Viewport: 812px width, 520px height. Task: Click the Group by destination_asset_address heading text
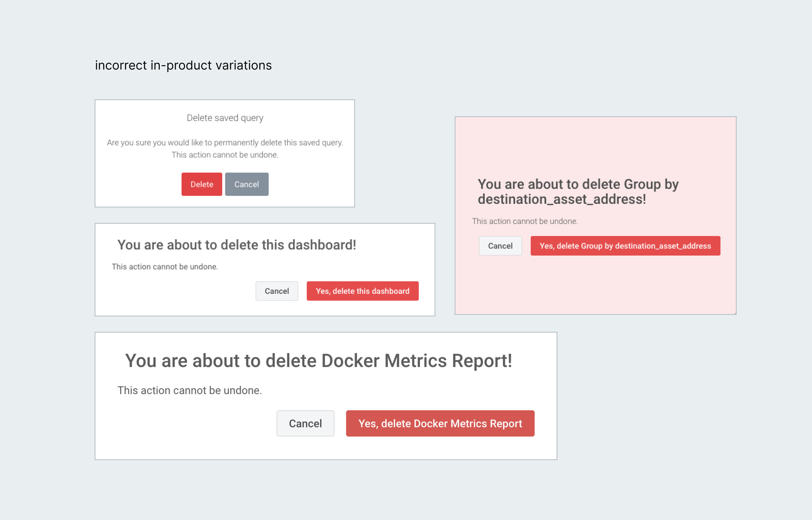[x=578, y=191]
